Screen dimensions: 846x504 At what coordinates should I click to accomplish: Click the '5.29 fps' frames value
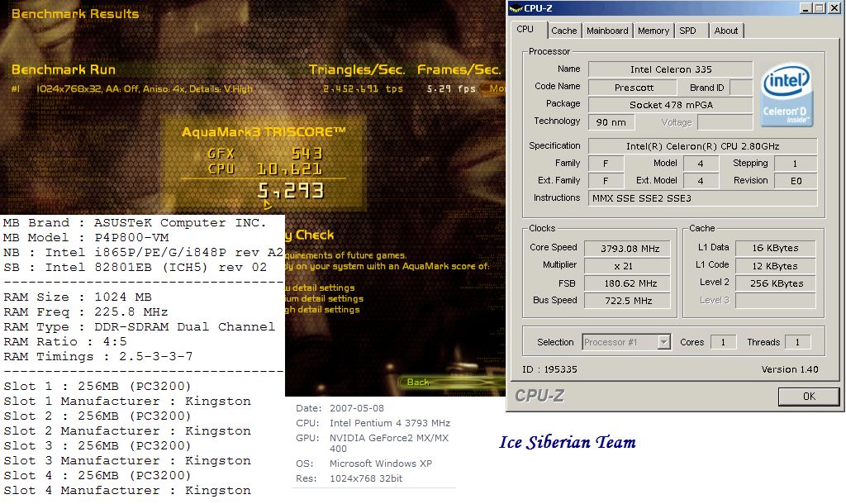click(451, 88)
